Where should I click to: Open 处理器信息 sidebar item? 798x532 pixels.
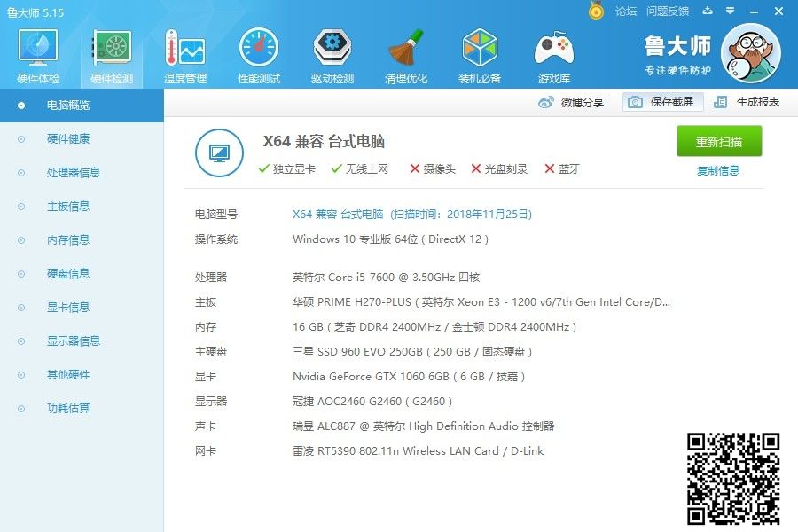click(x=74, y=173)
